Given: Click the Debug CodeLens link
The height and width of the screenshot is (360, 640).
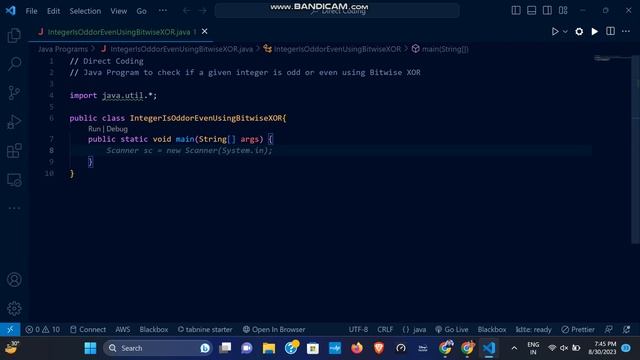Looking at the screenshot, I should [x=117, y=129].
